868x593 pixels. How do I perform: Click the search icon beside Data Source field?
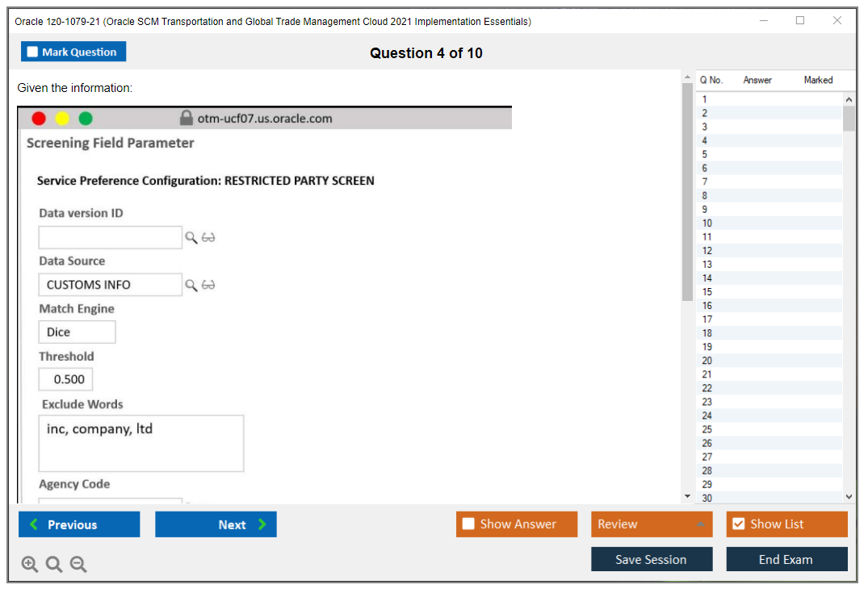191,285
